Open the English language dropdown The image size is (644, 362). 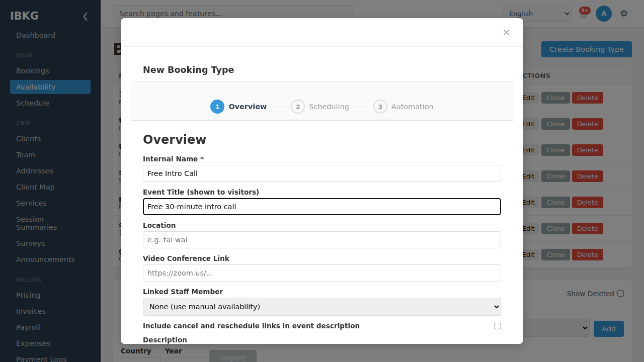click(537, 14)
